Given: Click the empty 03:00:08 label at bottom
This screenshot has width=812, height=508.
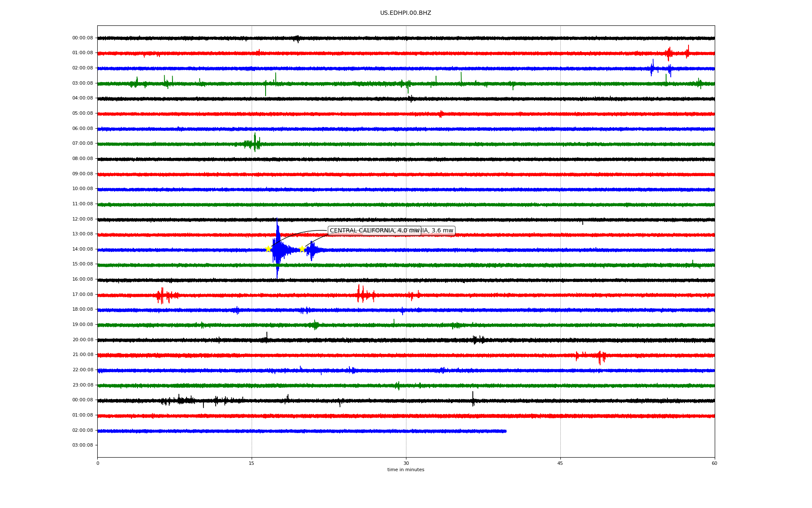Looking at the screenshot, I should 82,445.
